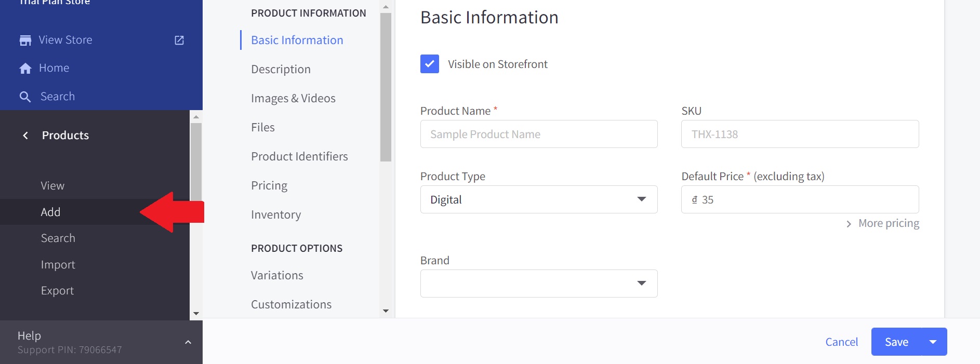Image resolution: width=980 pixels, height=364 pixels.
Task: Expand the Help panel with the caret icon
Action: [188, 342]
